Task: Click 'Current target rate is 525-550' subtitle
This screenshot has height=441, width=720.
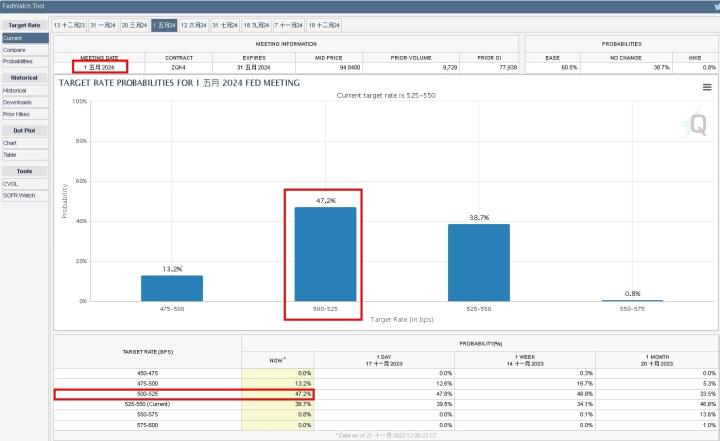Action: tap(386, 96)
